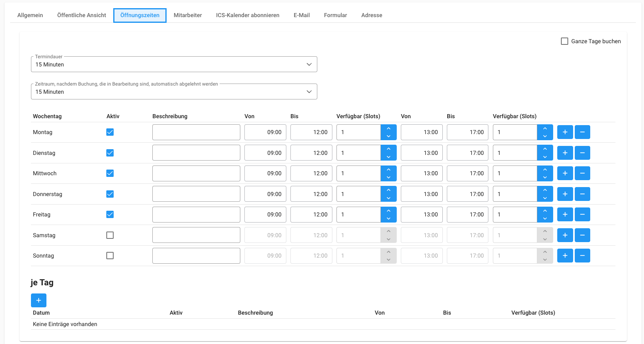644x344 pixels.
Task: Go to the Allgemein tab
Action: pyautogui.click(x=30, y=15)
